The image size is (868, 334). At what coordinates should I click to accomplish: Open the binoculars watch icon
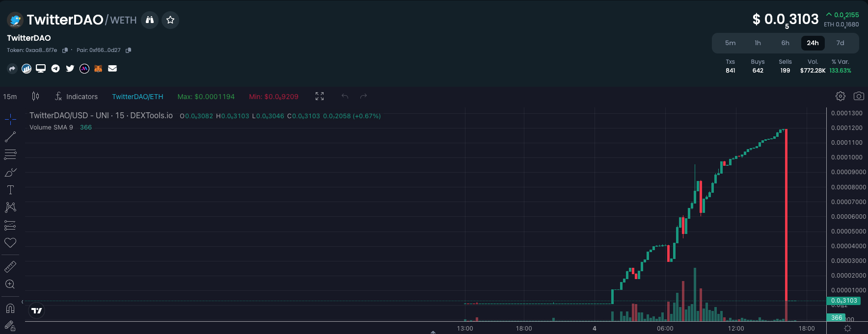[150, 20]
